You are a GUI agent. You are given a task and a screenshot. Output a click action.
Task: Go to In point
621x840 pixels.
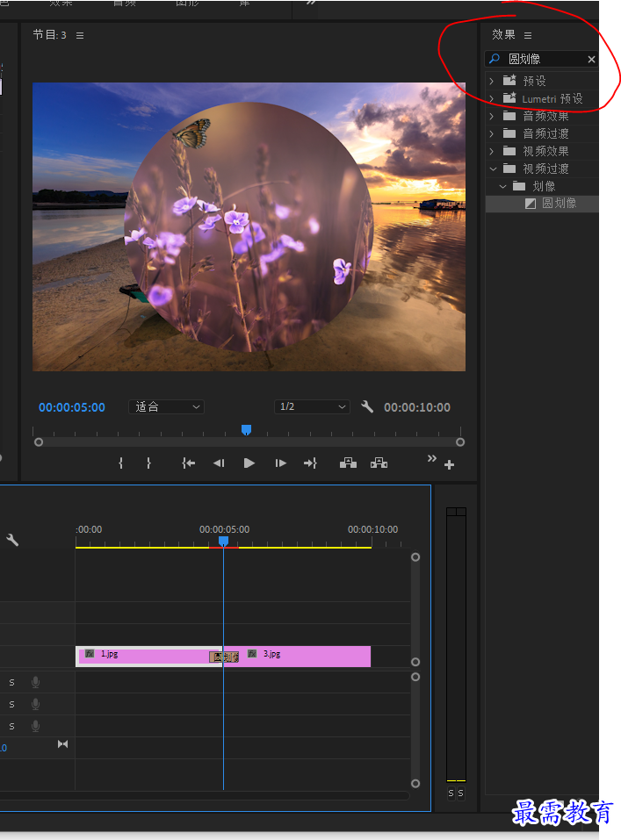(188, 463)
